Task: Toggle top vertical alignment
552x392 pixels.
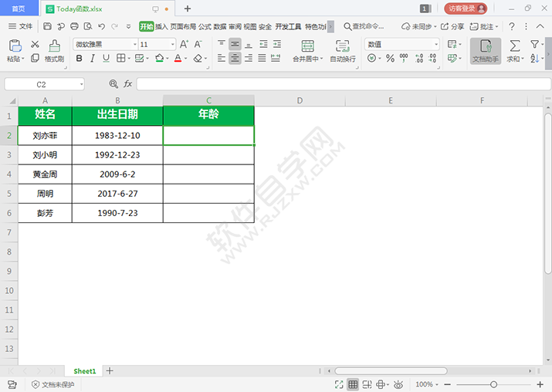Action: 221,43
